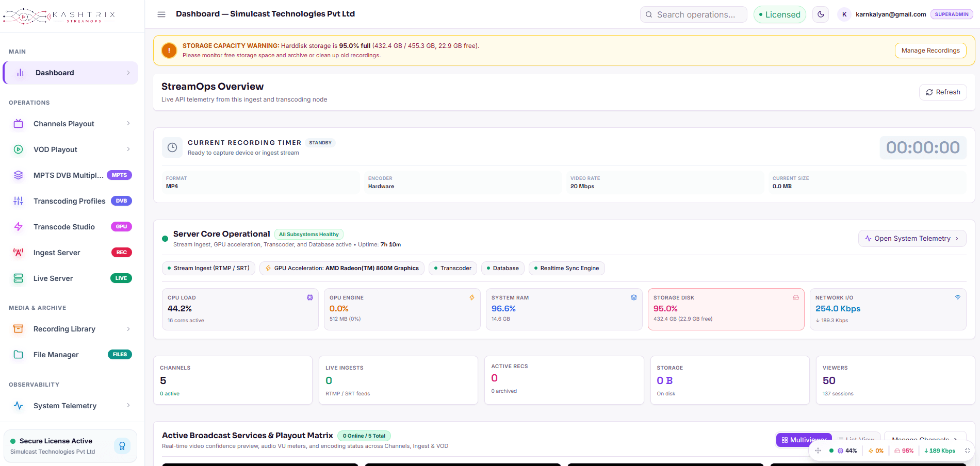Click the SUPERADMIN role badge
The width and height of the screenshot is (980, 466).
tap(952, 14)
